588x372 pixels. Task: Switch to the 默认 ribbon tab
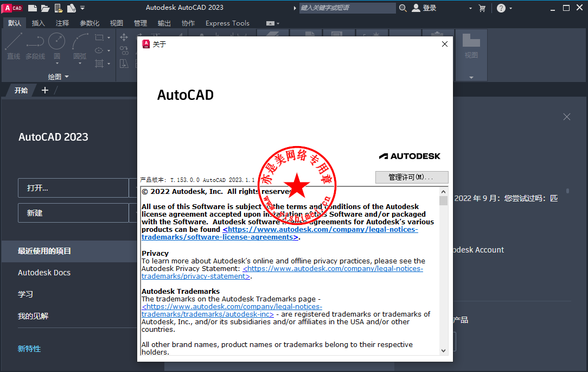click(15, 23)
